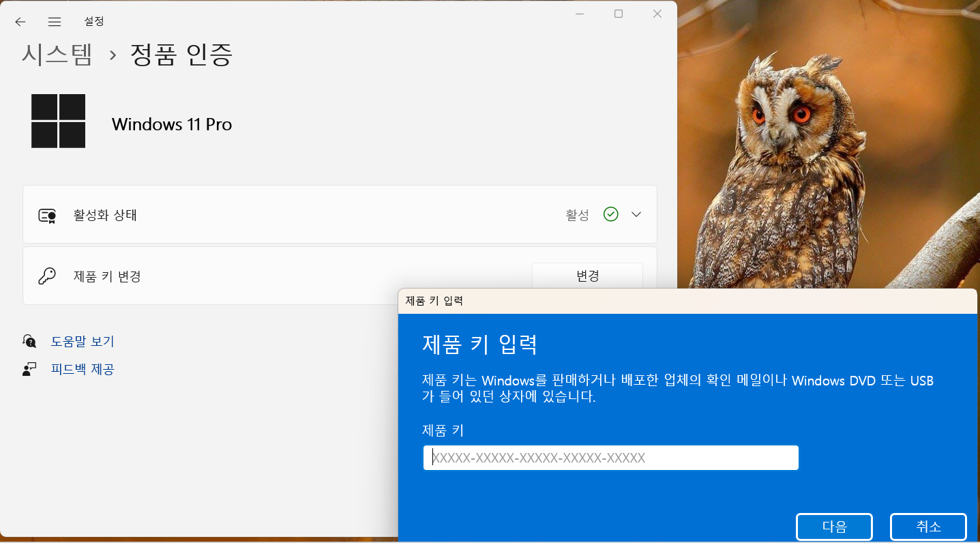Click the 취소 button in the product key dialog
The height and width of the screenshot is (543, 980).
pyautogui.click(x=928, y=527)
